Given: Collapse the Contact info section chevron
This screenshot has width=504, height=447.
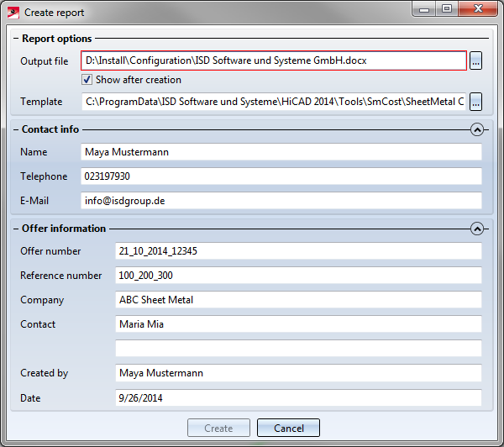Looking at the screenshot, I should pyautogui.click(x=477, y=129).
